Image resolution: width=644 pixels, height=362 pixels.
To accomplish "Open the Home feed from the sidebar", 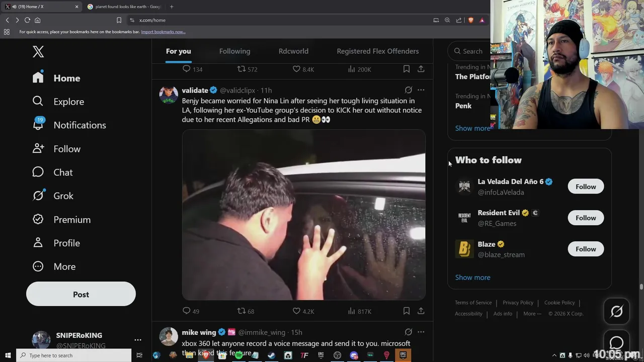I will [56, 78].
